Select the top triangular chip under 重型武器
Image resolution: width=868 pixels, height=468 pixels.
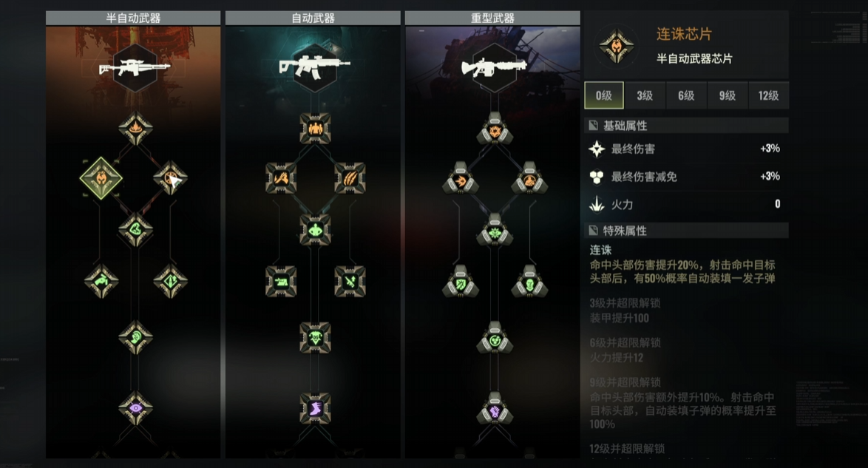point(495,129)
